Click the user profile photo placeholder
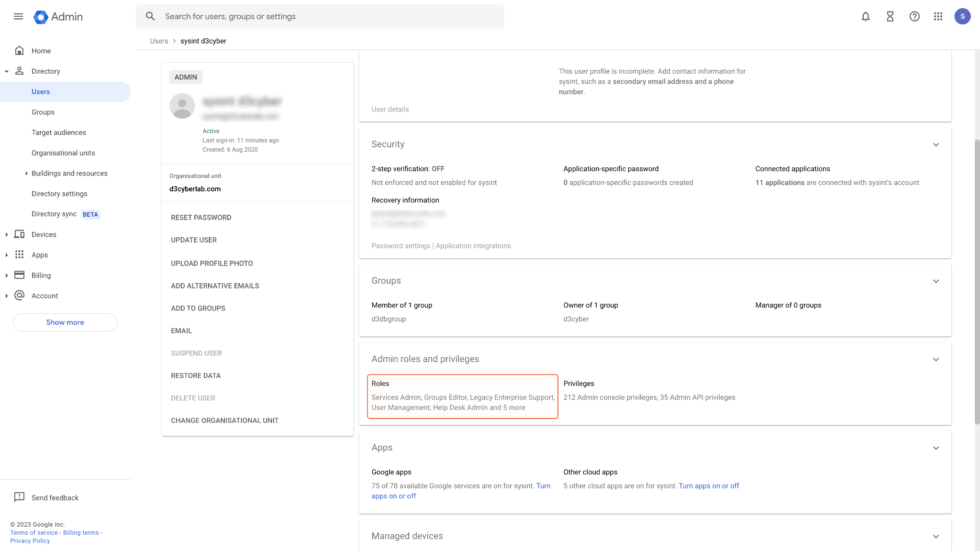Screen dimensions: 980x551 pos(182,106)
